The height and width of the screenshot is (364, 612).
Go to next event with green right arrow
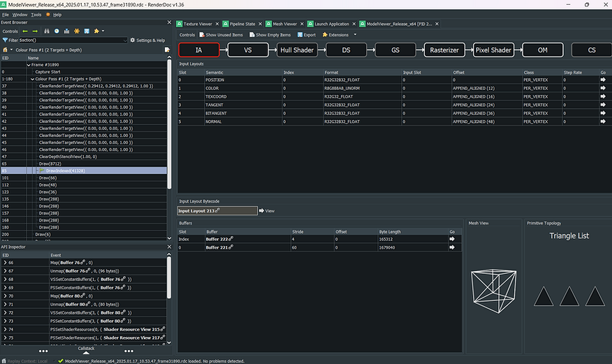click(35, 31)
